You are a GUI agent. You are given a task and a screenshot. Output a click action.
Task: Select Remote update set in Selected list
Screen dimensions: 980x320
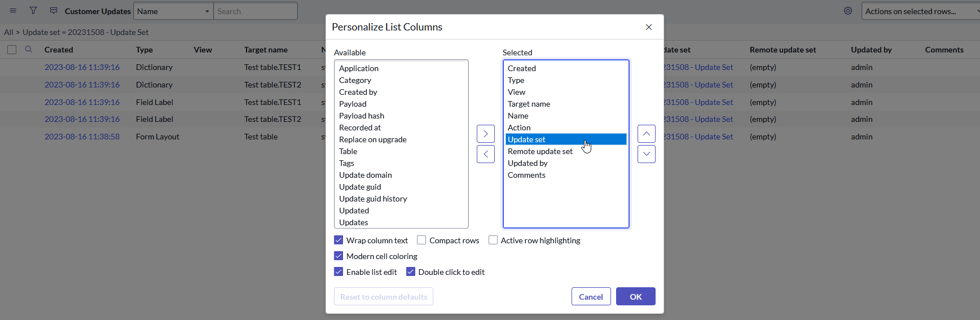click(x=566, y=151)
